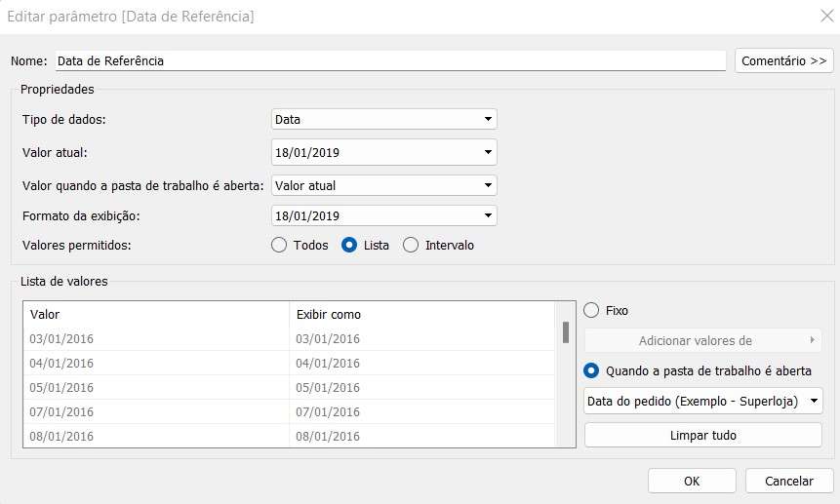This screenshot has width=840, height=504.
Task: Click the Limpar tudo button
Action: [702, 436]
